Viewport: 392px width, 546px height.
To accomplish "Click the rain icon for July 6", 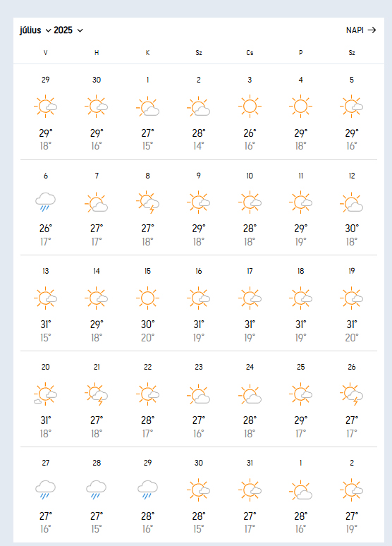I will [x=45, y=202].
